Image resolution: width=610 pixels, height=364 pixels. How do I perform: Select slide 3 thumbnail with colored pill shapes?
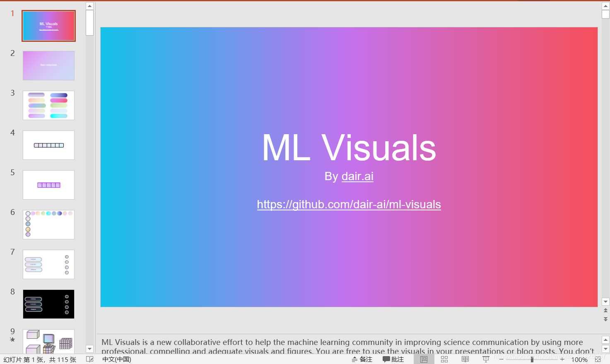click(48, 105)
